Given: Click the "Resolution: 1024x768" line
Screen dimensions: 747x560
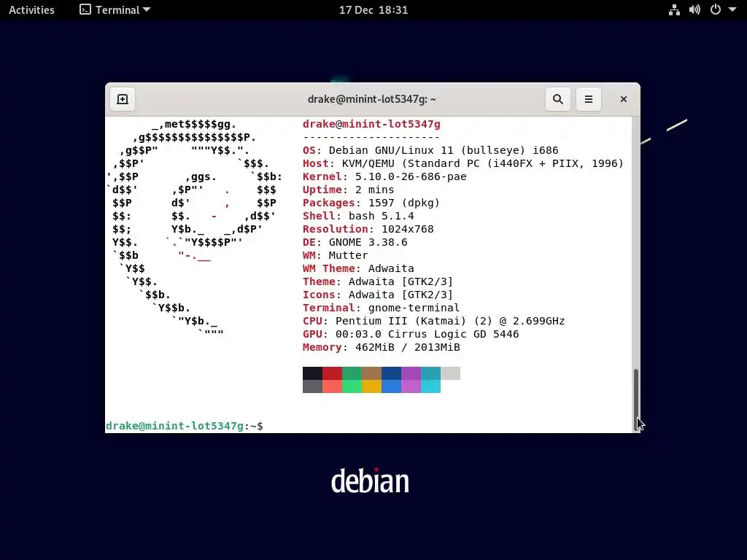Looking at the screenshot, I should point(368,229).
